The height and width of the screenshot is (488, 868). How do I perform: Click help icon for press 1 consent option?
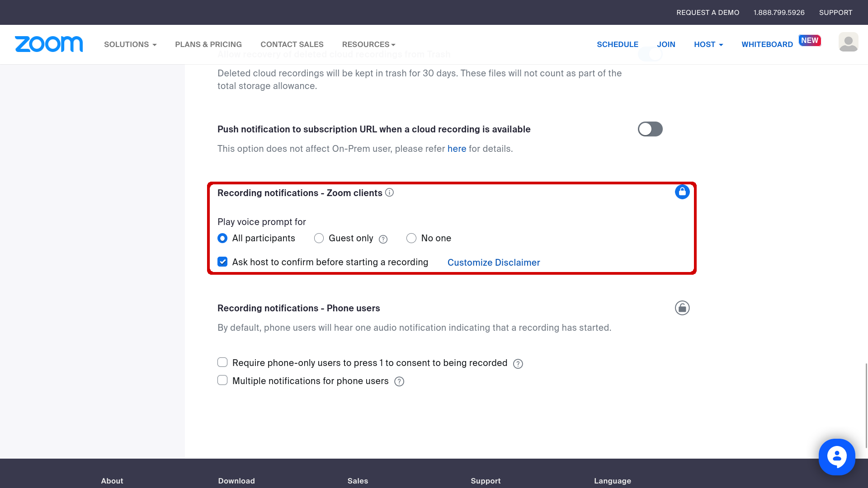[518, 364]
